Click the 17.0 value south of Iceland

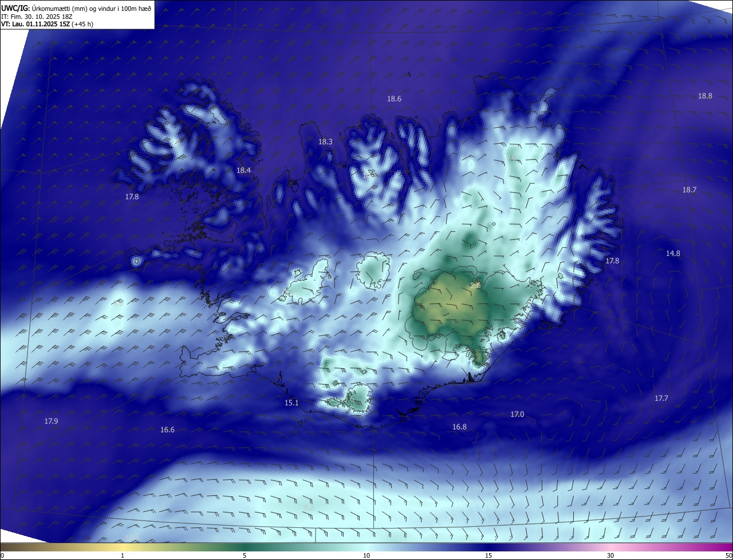click(517, 414)
